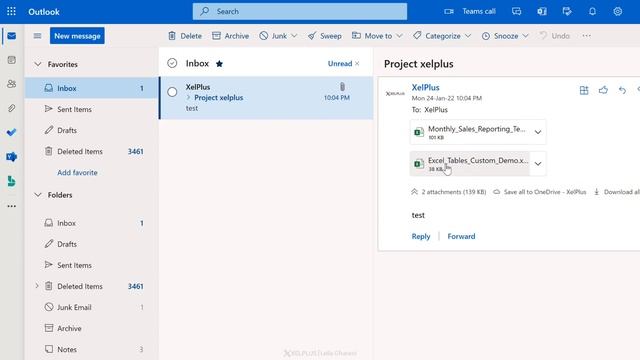Open Drafts under Favorites
Image resolution: width=640 pixels, height=360 pixels.
point(92,130)
